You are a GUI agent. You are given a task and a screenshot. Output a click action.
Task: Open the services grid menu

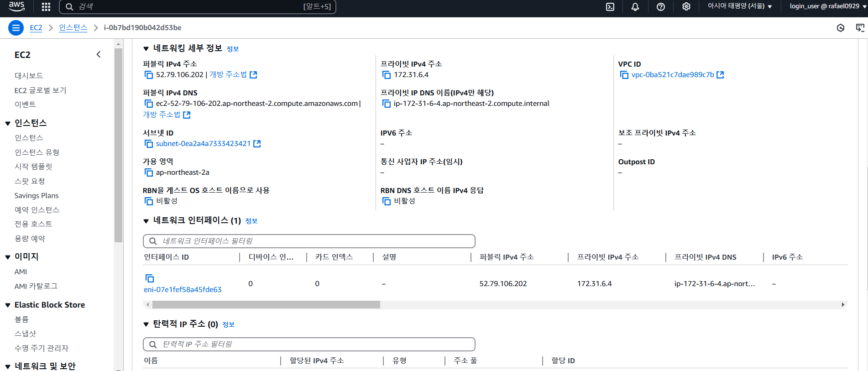[x=46, y=7]
